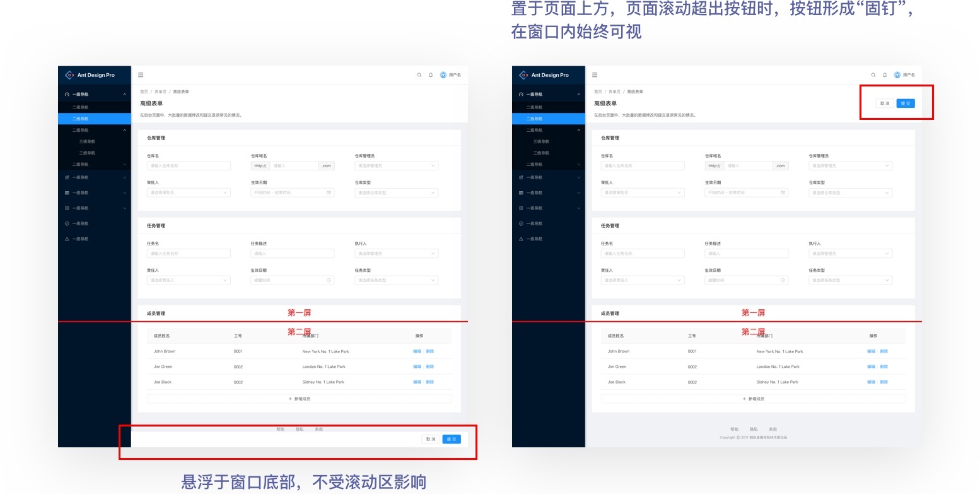
Task: Click the user avatar next to 用户名
Action: coord(443,74)
